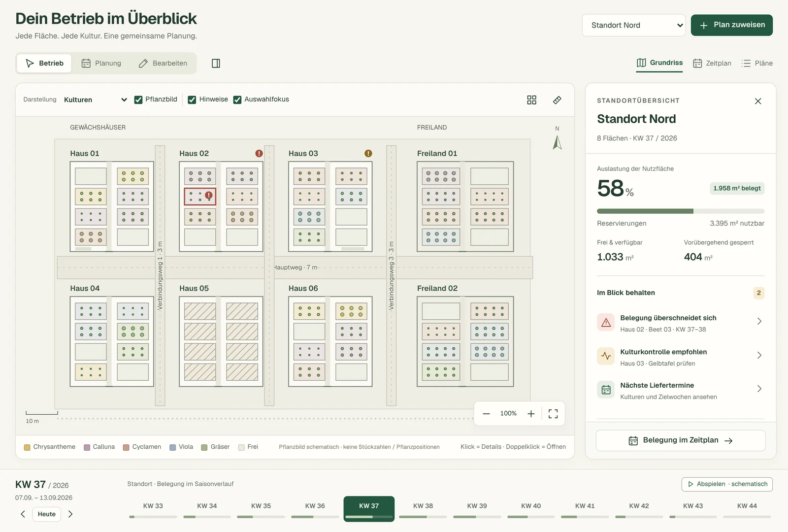
Task: Select the Haus 05 blocked greenhouse
Action: [221, 341]
